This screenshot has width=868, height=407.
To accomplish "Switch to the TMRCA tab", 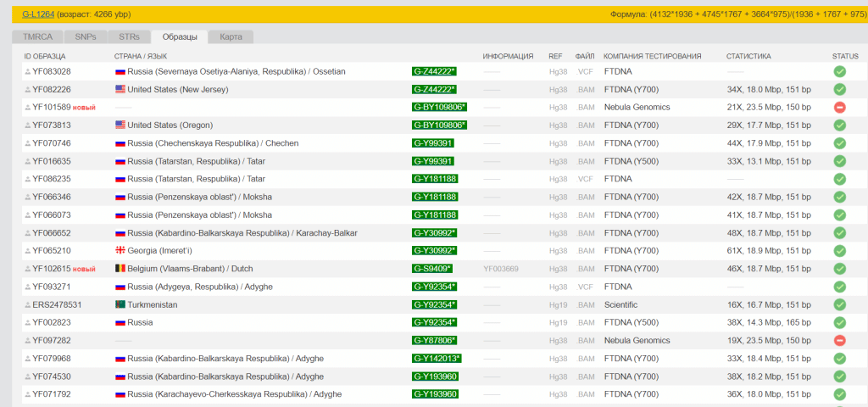I will 37,36.
